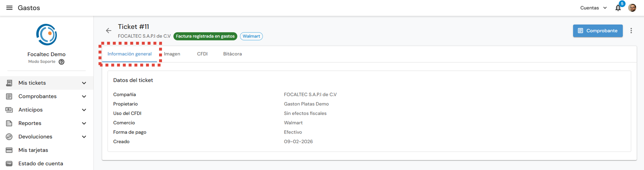644x170 pixels.
Task: Click the Comercio Walmart value
Action: (x=293, y=123)
